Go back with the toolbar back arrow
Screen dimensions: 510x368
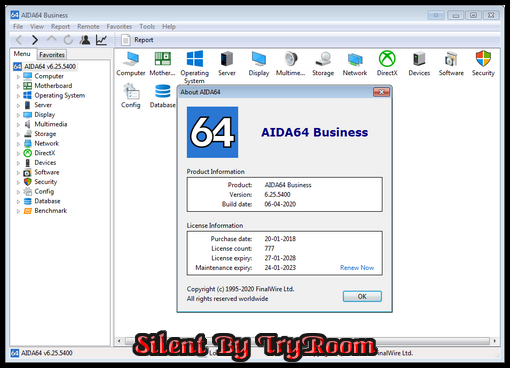pos(19,40)
